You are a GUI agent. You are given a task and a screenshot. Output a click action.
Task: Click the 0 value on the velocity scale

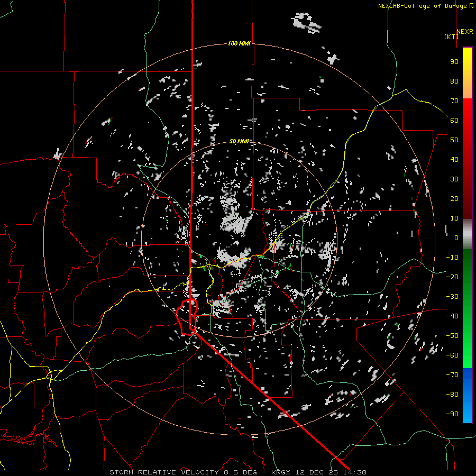tap(456, 237)
